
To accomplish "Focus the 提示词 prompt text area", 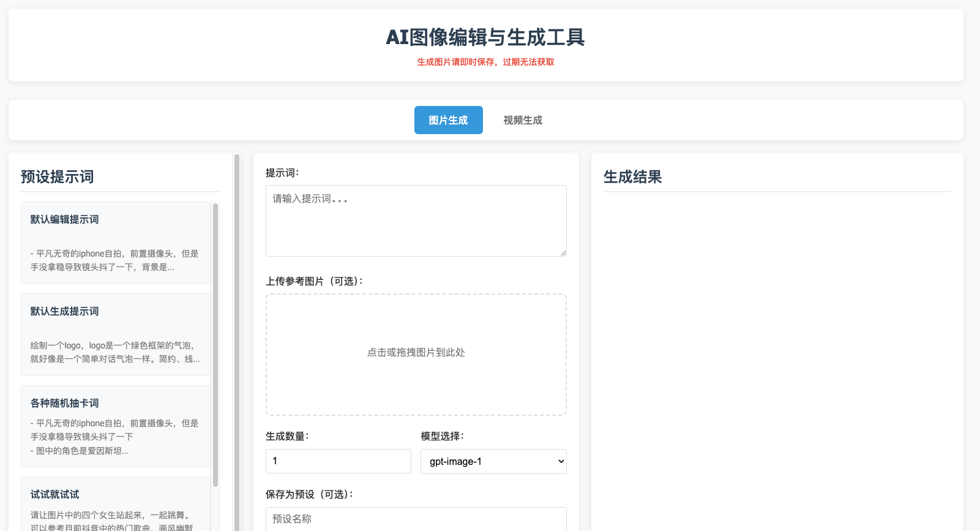I will coord(416,220).
